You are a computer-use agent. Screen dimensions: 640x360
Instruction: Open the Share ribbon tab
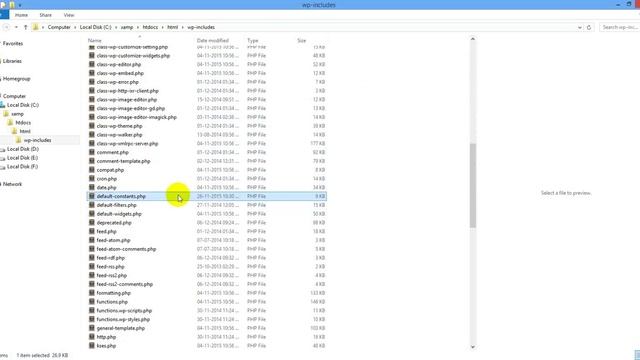pyautogui.click(x=45, y=15)
